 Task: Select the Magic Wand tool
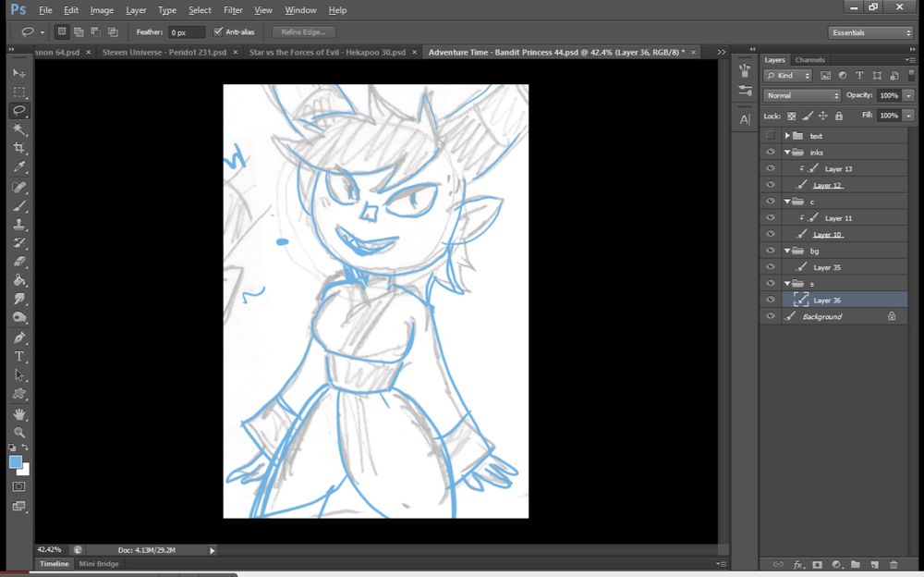point(18,129)
